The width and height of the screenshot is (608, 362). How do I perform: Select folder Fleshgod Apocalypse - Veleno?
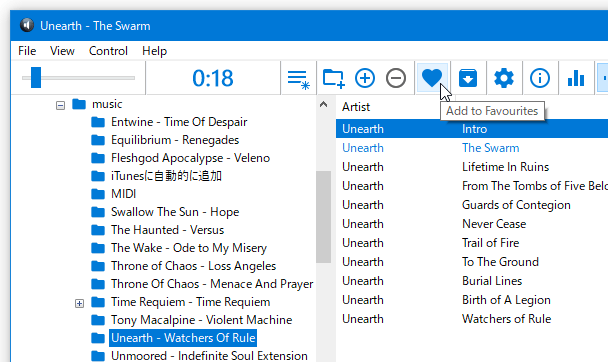[x=190, y=158]
